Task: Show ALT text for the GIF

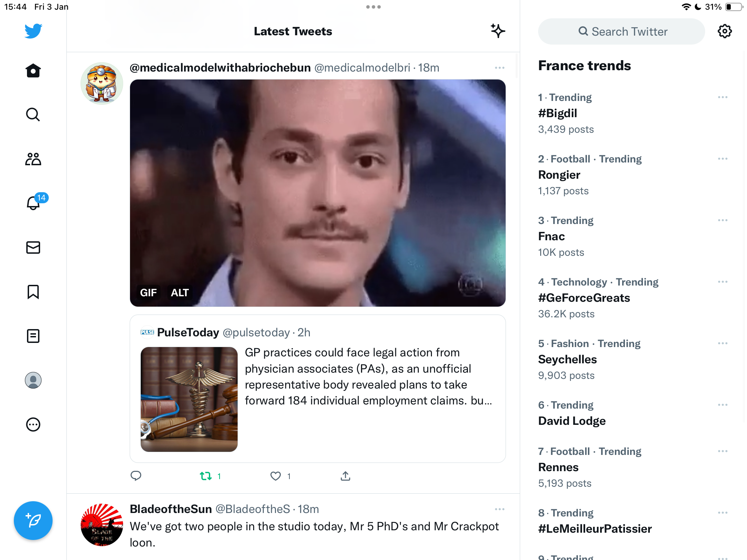Action: tap(180, 293)
